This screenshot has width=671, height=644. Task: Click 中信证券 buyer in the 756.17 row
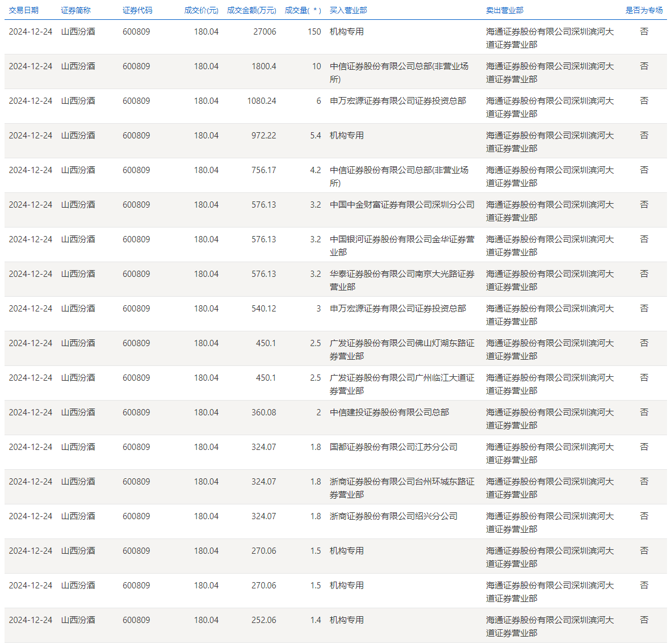(x=399, y=176)
